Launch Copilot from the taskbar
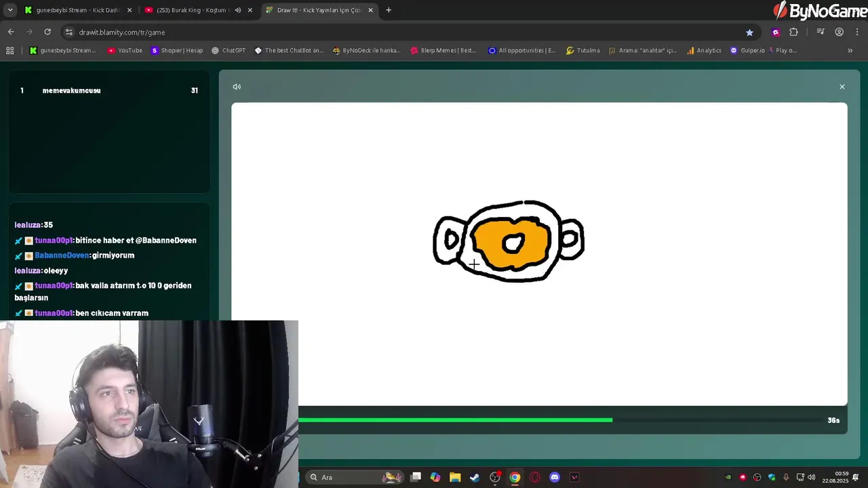Screen dimensions: 868x488 click(435, 477)
